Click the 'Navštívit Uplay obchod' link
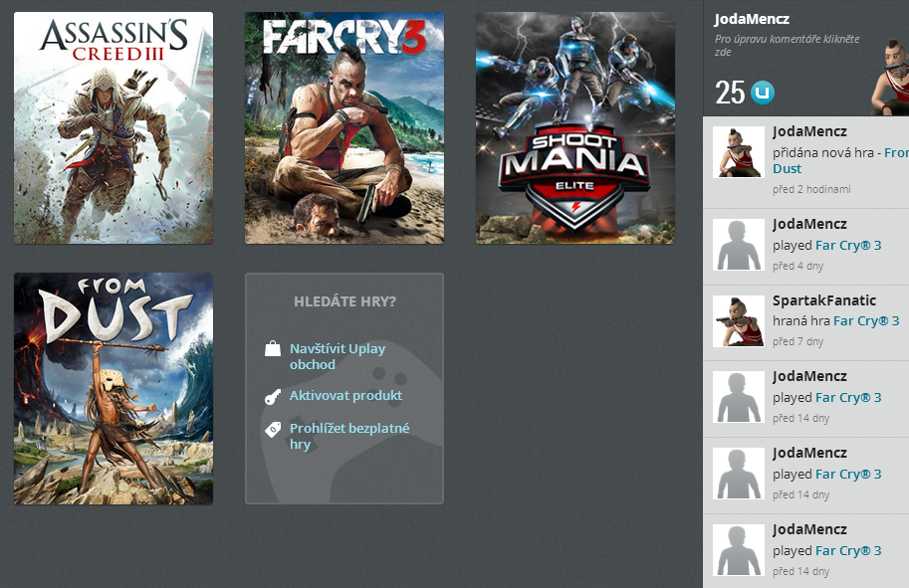Screen dimensions: 909x588 (x=337, y=356)
